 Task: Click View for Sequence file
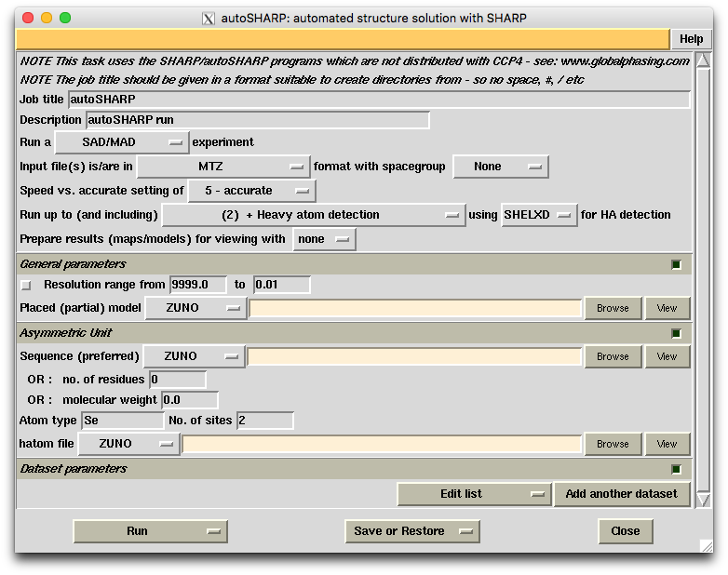tap(667, 356)
